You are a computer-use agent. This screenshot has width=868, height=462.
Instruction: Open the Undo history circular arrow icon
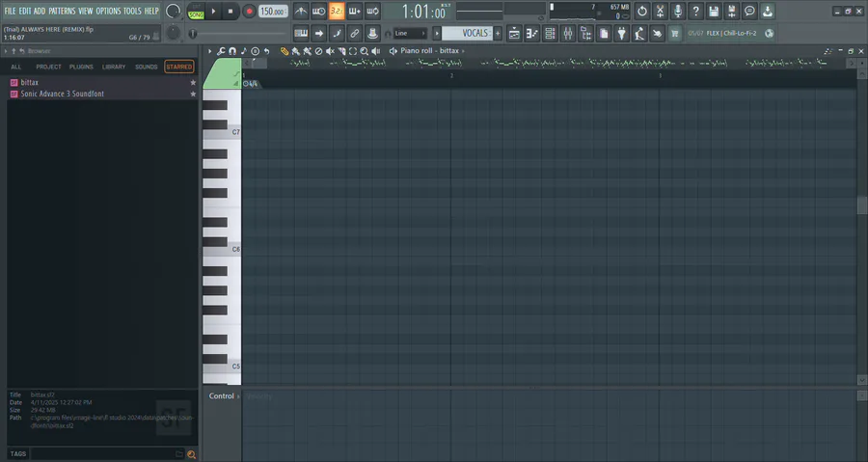641,11
